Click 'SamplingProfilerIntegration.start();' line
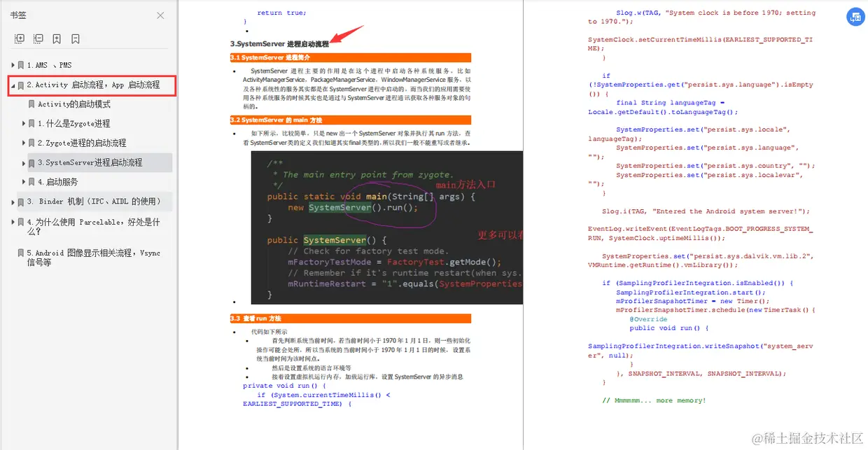 tap(691, 293)
